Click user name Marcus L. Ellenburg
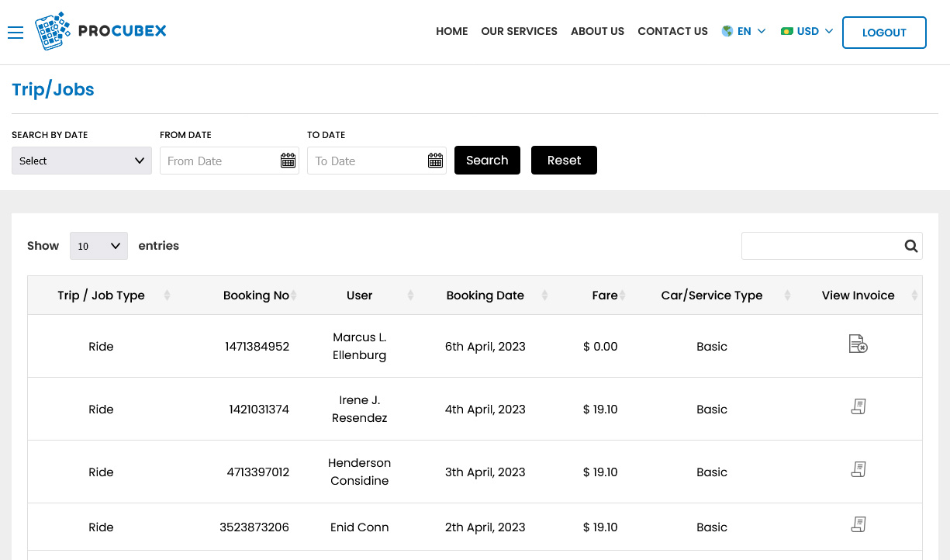This screenshot has width=950, height=560. point(360,347)
